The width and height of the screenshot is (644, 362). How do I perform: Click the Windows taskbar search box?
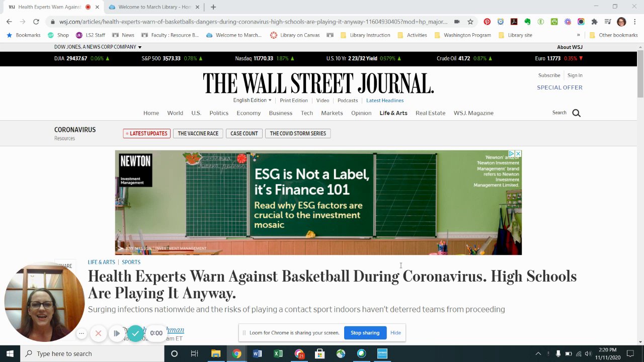92,353
